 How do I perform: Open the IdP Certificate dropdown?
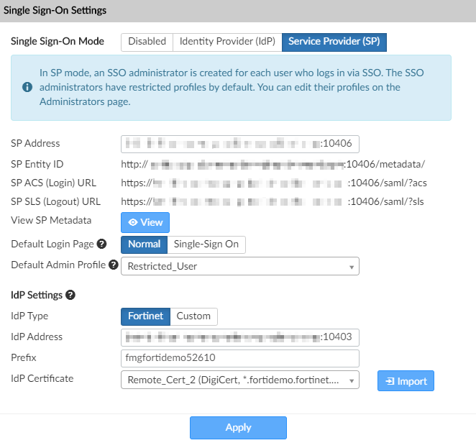[x=239, y=380]
